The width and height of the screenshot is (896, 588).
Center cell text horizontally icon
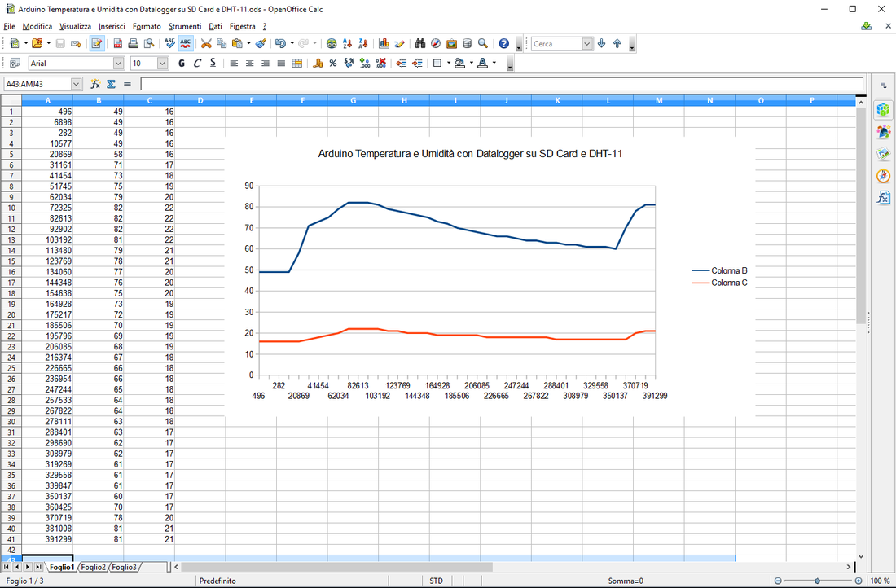tap(250, 64)
